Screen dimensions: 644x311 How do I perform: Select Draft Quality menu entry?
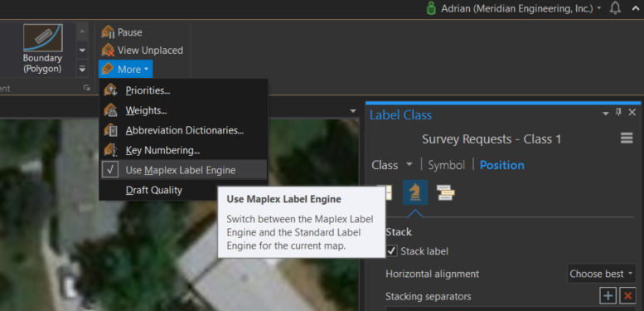tap(183, 190)
